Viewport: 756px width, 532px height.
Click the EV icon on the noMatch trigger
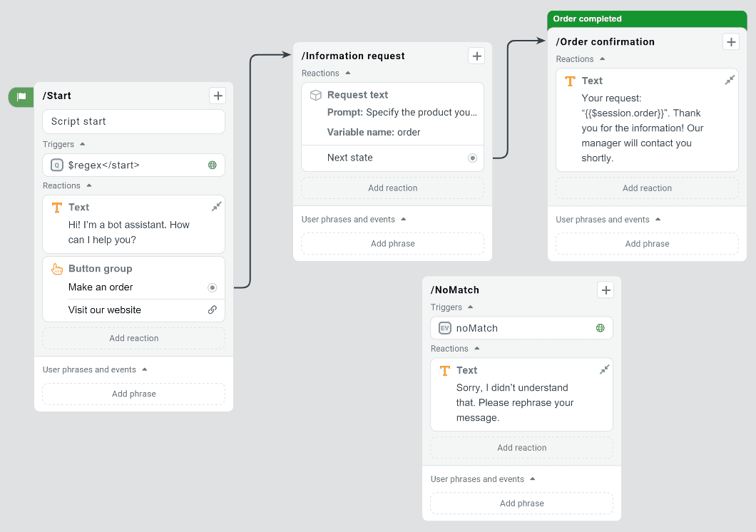click(445, 328)
